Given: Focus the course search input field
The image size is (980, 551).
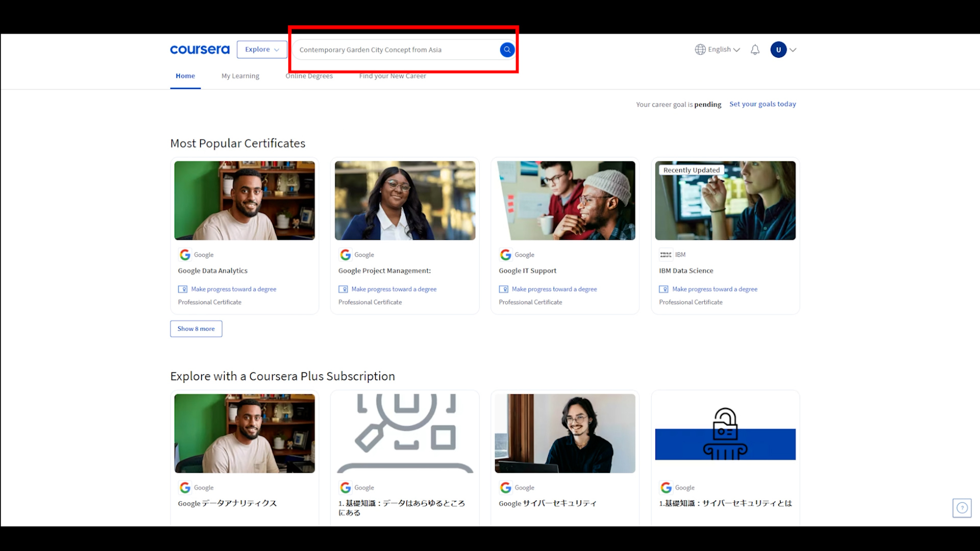Looking at the screenshot, I should tap(397, 49).
